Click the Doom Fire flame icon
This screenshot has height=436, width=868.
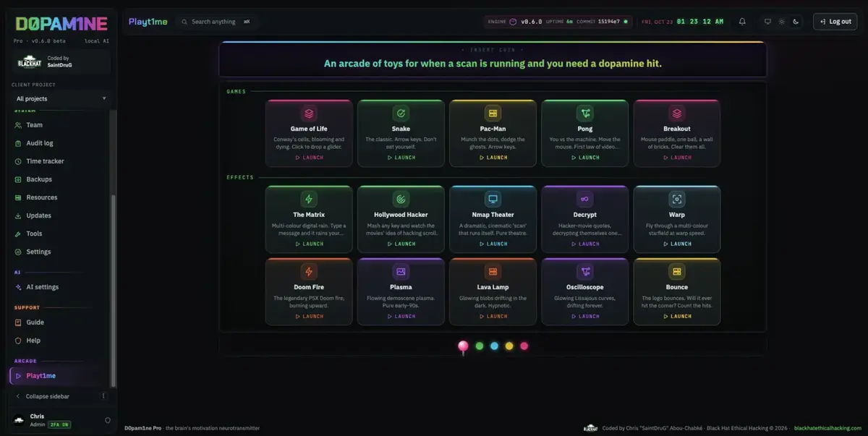click(x=309, y=272)
